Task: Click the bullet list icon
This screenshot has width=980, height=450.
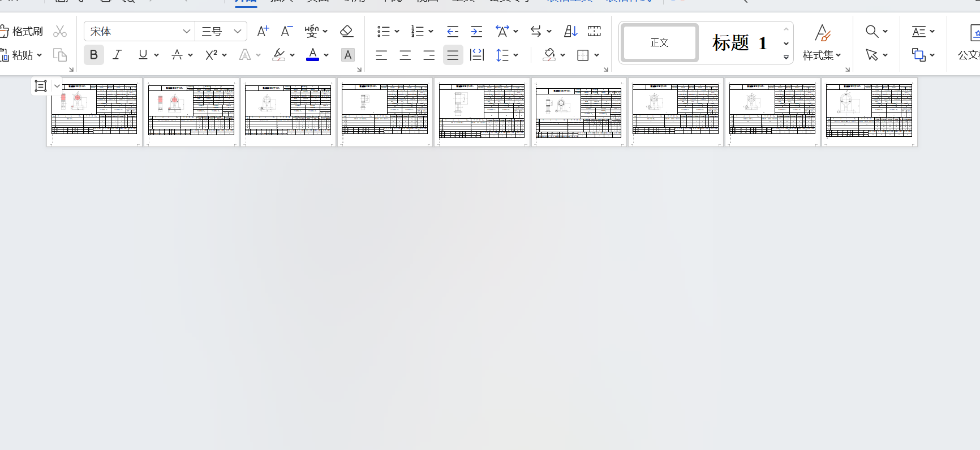Action: pyautogui.click(x=384, y=31)
